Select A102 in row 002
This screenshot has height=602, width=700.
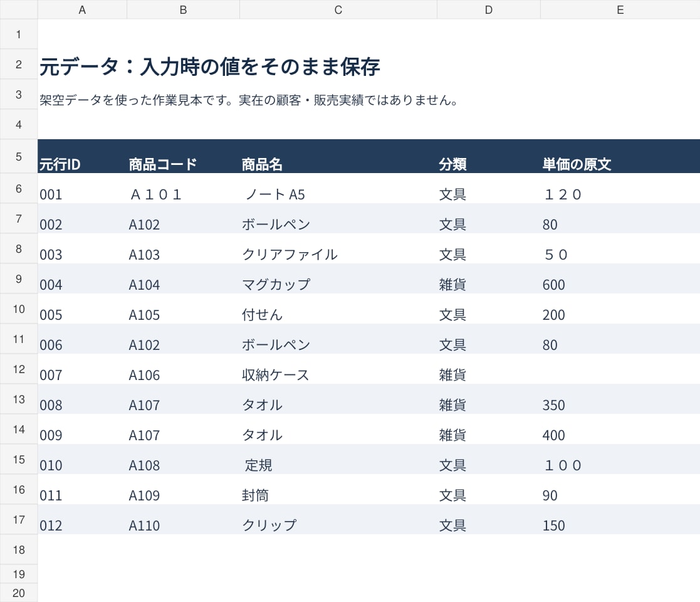(x=183, y=218)
